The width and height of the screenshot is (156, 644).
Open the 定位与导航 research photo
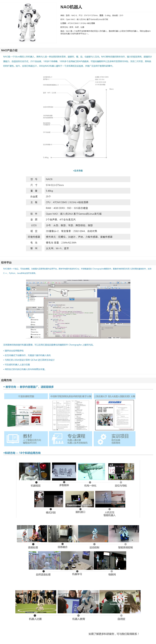[121, 471]
